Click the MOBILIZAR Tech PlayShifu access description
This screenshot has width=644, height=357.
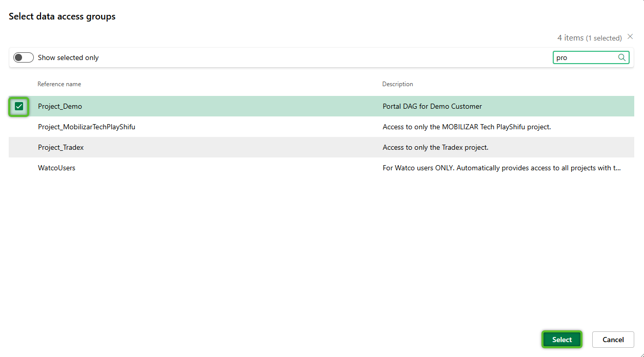(x=467, y=127)
